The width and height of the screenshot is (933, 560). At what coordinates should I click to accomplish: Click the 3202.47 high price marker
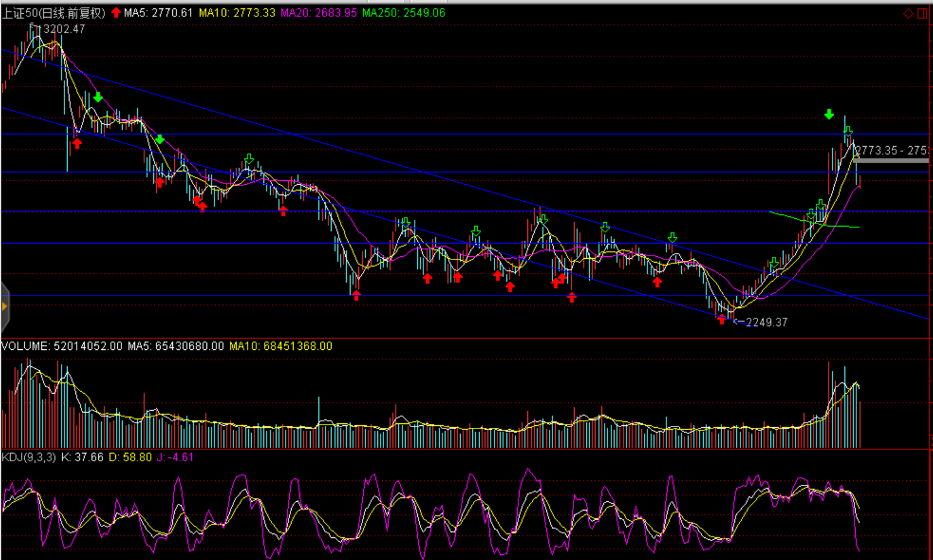pyautogui.click(x=63, y=29)
